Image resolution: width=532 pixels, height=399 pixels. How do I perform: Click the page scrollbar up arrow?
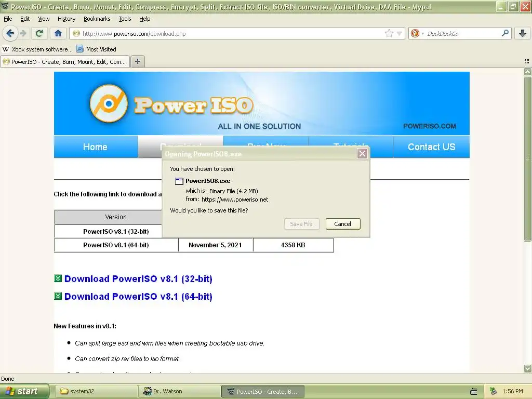[x=527, y=72]
